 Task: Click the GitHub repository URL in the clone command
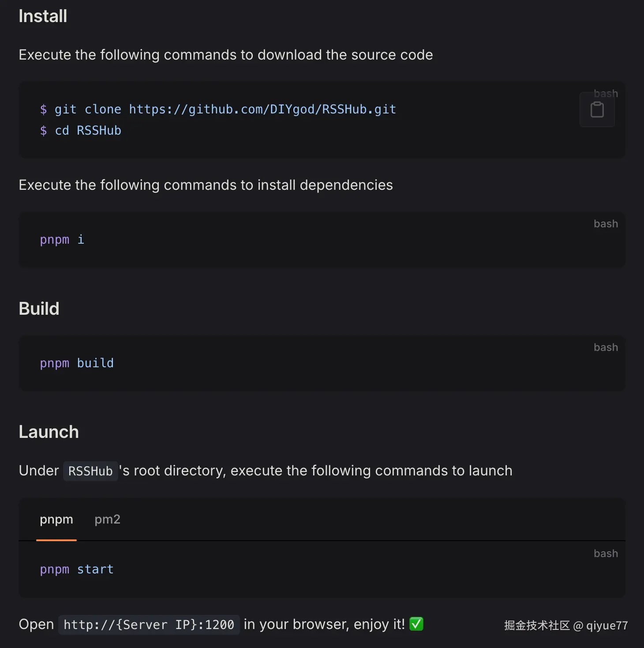click(x=262, y=109)
